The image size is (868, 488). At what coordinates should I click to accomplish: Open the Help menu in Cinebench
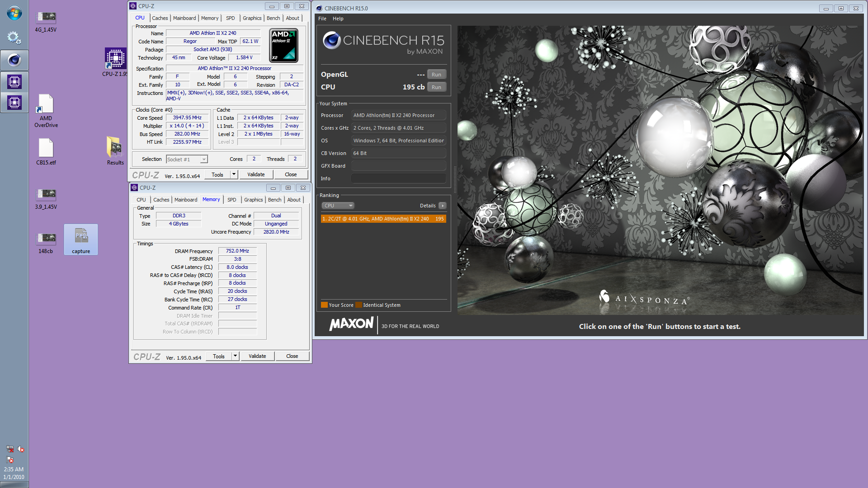pyautogui.click(x=338, y=19)
